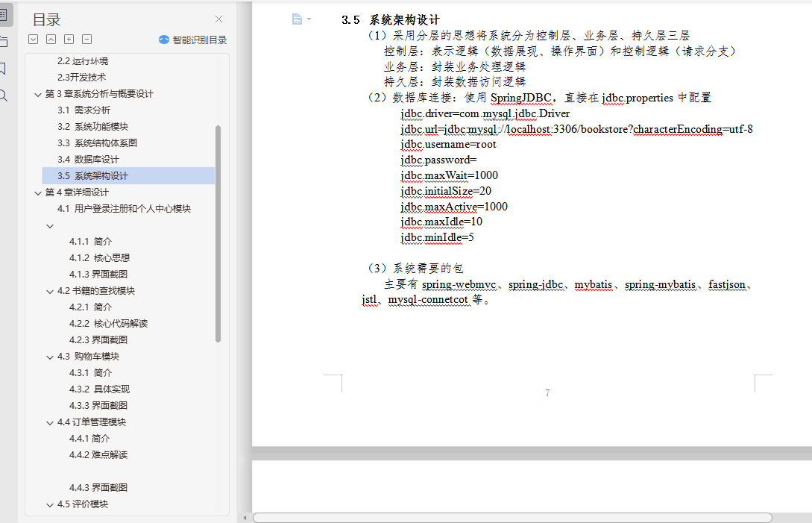Collapse the 第 3 章系统分析与概要设计 chevron
This screenshot has width=812, height=523.
pos(38,94)
